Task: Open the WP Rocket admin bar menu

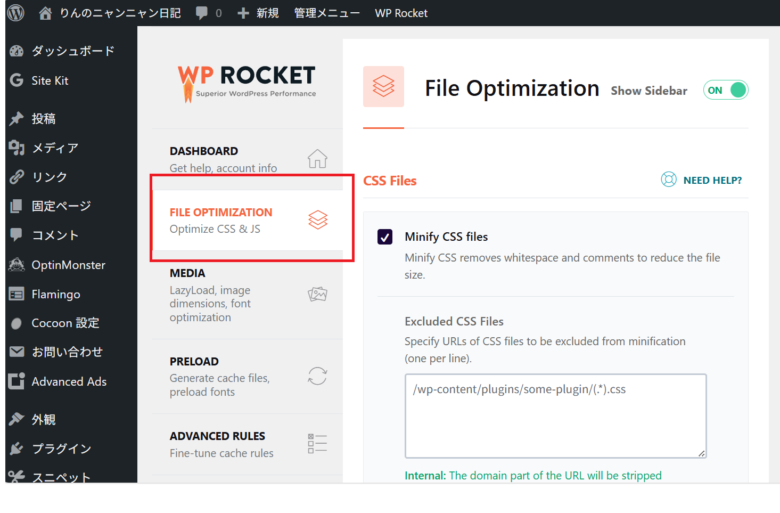Action: (401, 13)
